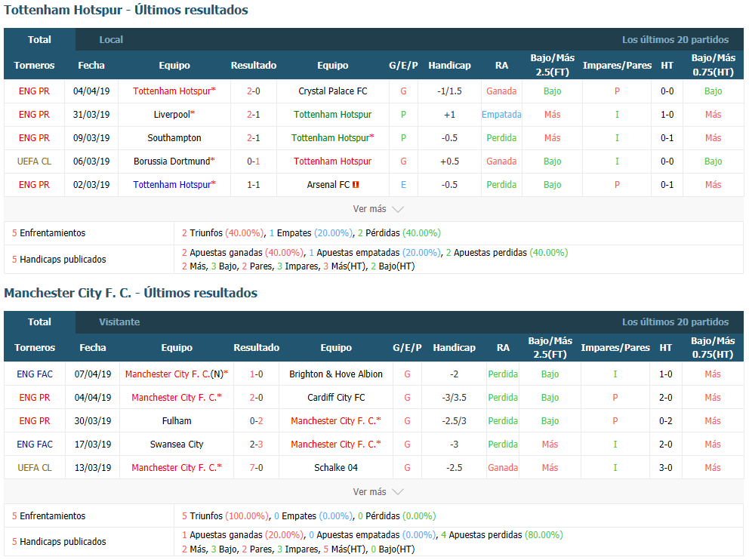Image resolution: width=749 pixels, height=560 pixels.
Task: Click handicap -1/1.5 in Crystal Palace row
Action: coord(449,91)
